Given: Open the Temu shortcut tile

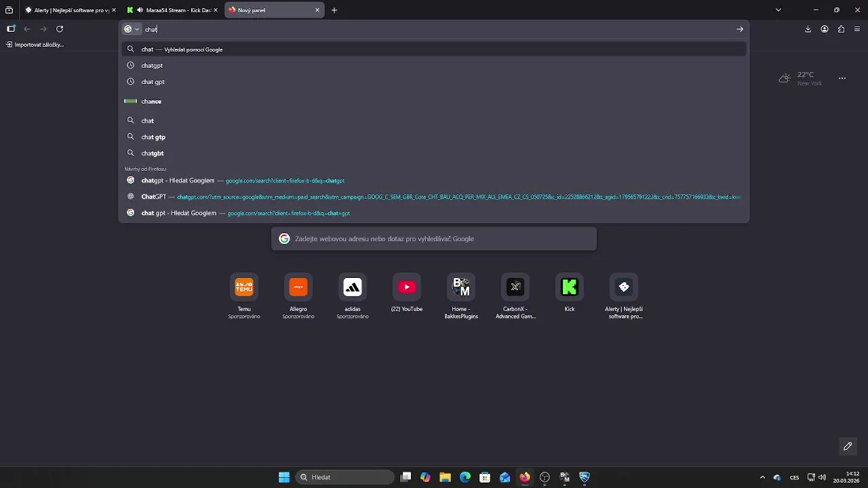Looking at the screenshot, I should pyautogui.click(x=244, y=296).
